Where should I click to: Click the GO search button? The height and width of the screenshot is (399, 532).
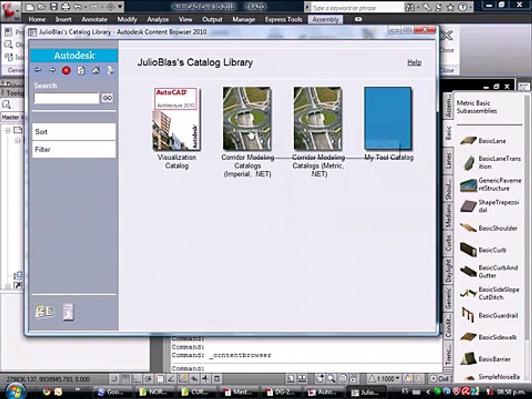[x=108, y=98]
